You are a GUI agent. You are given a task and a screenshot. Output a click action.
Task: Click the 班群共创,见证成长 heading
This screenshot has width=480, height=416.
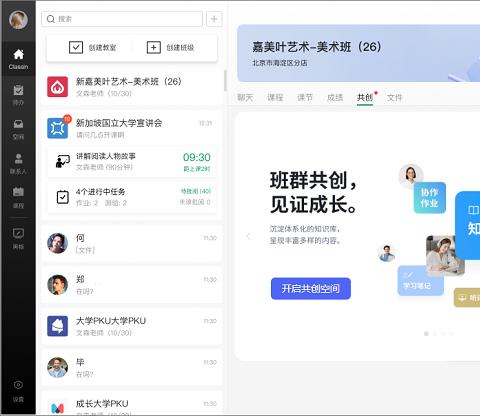313,192
